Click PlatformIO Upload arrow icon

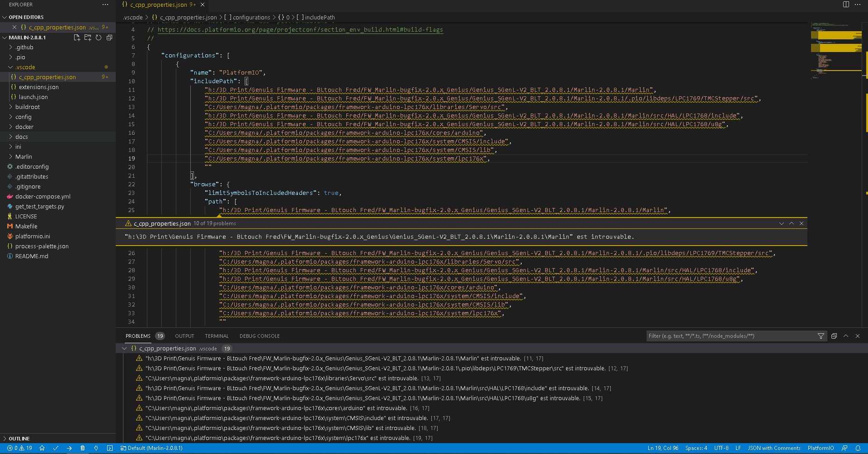coord(69,448)
